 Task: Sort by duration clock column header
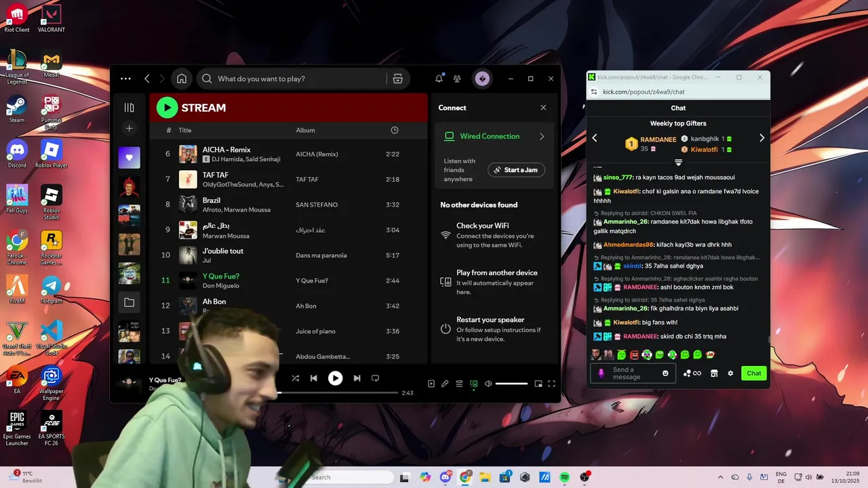(x=395, y=130)
